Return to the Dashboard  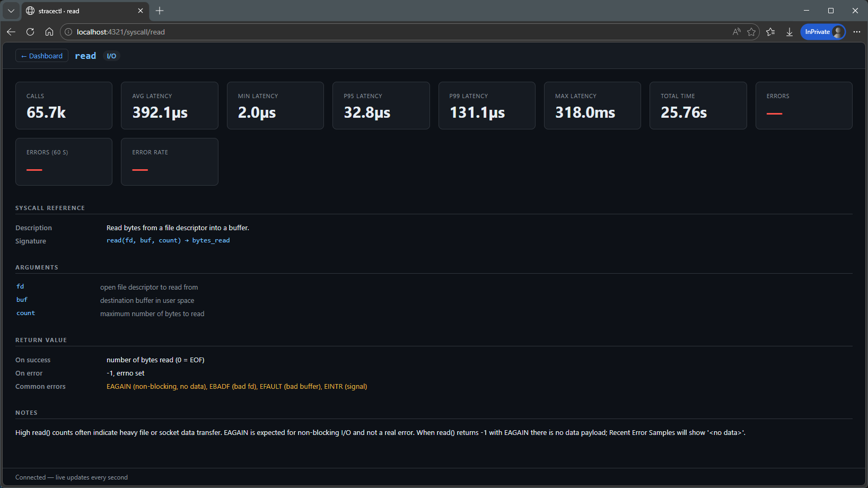[41, 56]
